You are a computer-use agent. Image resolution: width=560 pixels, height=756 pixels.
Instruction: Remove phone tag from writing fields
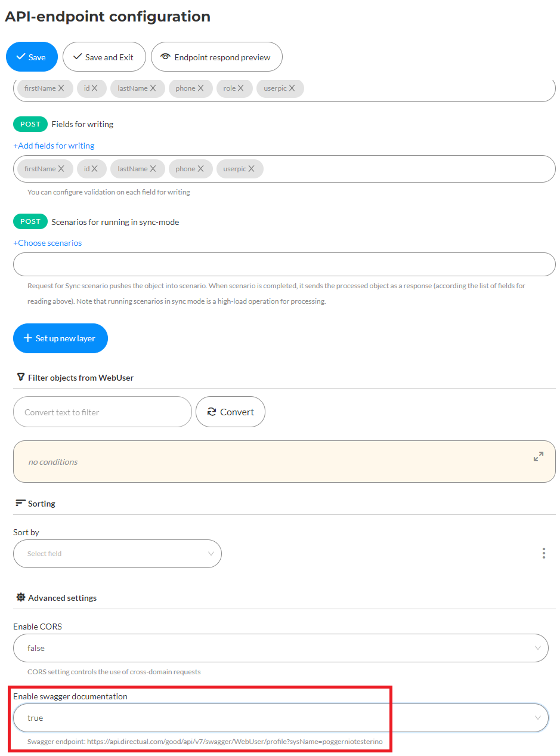pos(201,169)
